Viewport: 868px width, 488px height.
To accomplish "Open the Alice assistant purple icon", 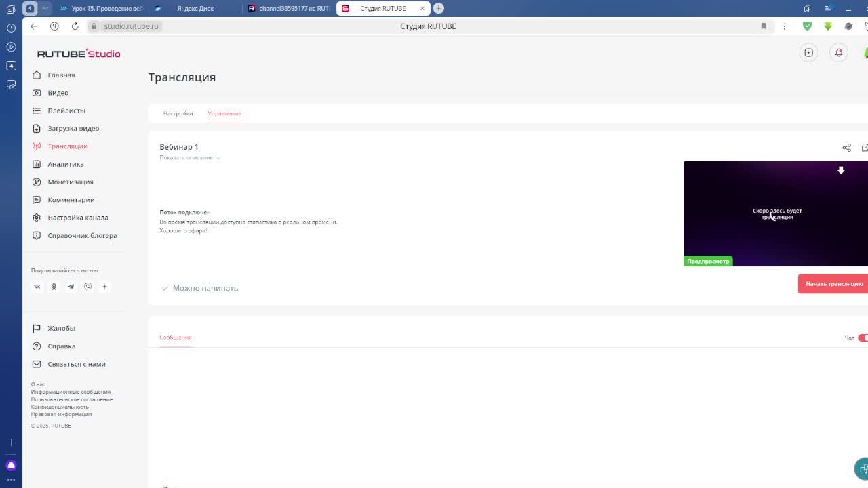I will coord(11,466).
